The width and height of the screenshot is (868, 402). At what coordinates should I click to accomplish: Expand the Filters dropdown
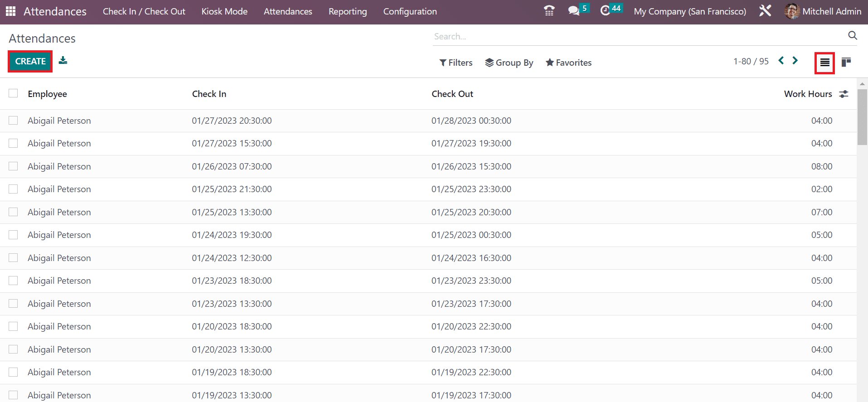click(456, 63)
